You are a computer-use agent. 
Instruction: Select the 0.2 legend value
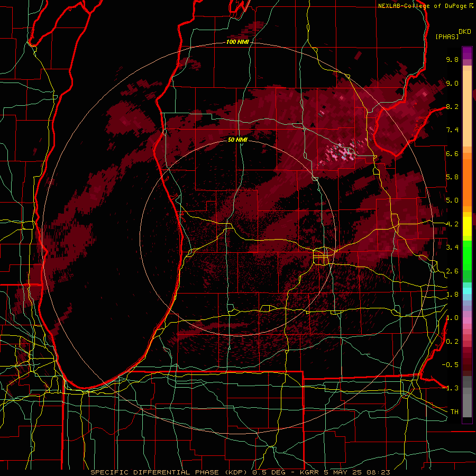pyautogui.click(x=452, y=342)
